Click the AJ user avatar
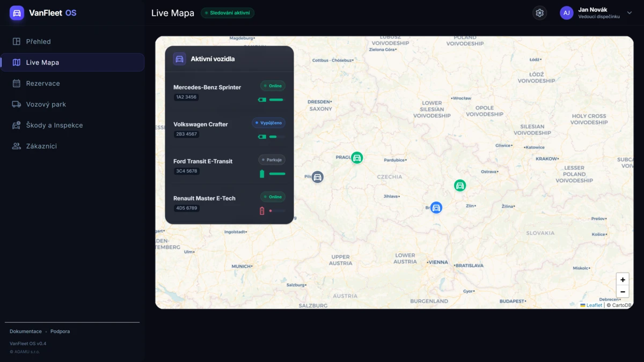Image resolution: width=644 pixels, height=362 pixels. [567, 13]
